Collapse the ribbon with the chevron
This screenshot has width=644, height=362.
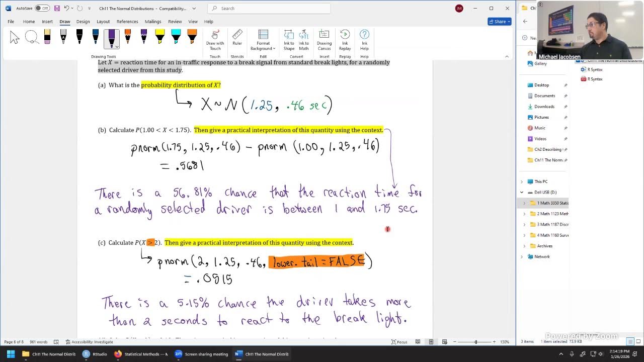[507, 56]
